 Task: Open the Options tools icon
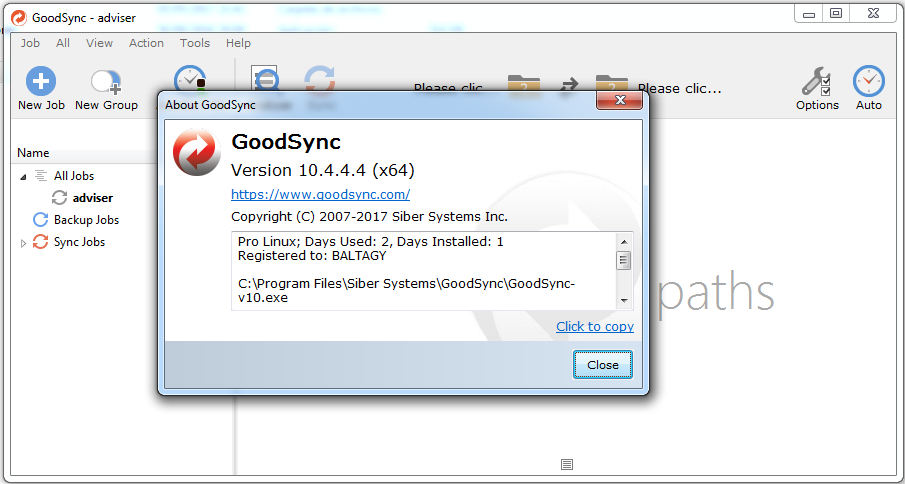816,82
